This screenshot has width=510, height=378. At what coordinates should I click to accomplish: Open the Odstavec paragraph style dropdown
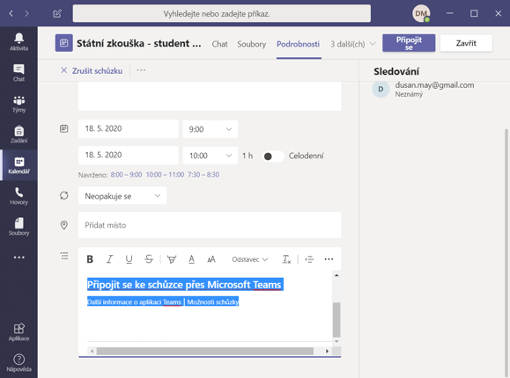click(x=250, y=259)
